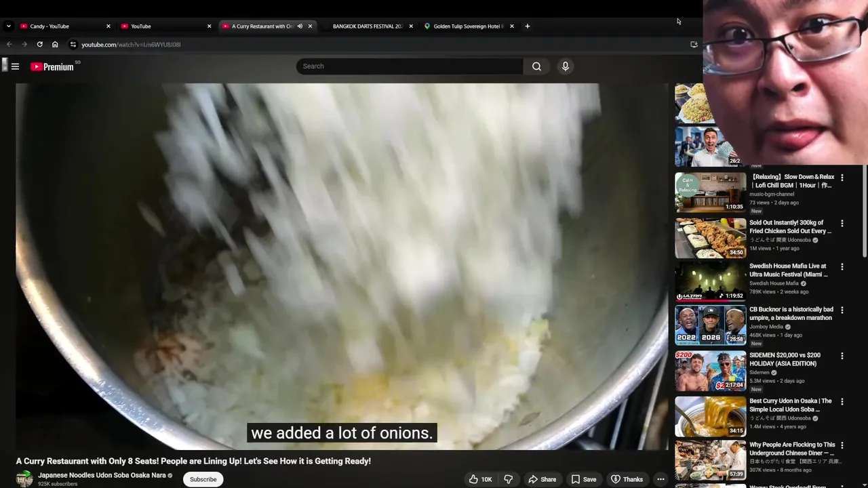Start voice search with microphone icon
The width and height of the screenshot is (868, 488).
point(566,66)
